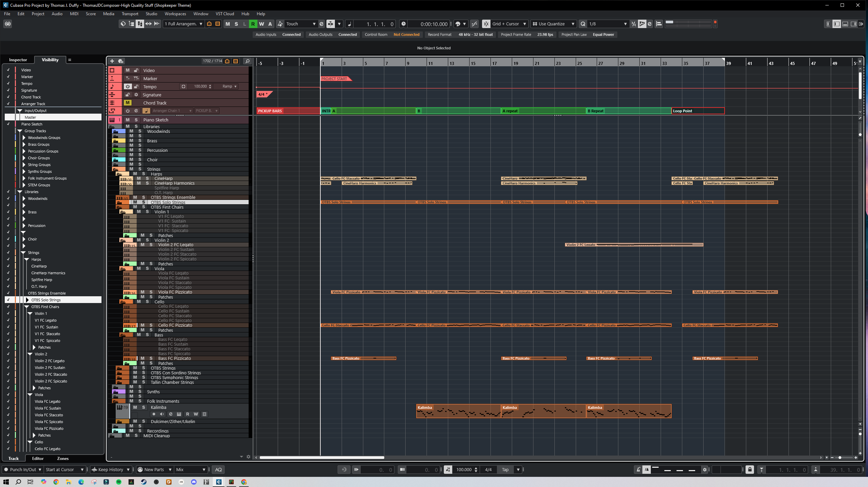
Task: Open the Kalimba track's Edit Instrument keyboard icon
Action: click(179, 414)
